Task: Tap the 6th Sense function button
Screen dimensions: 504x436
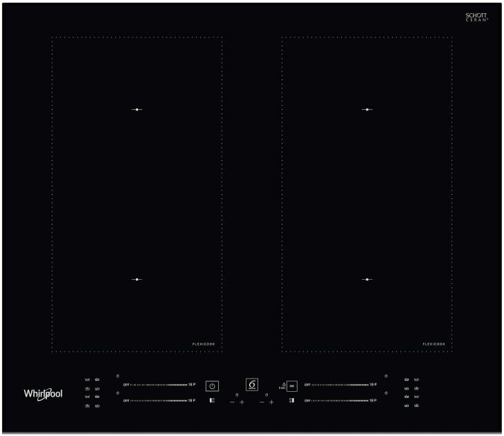Action: pos(253,385)
